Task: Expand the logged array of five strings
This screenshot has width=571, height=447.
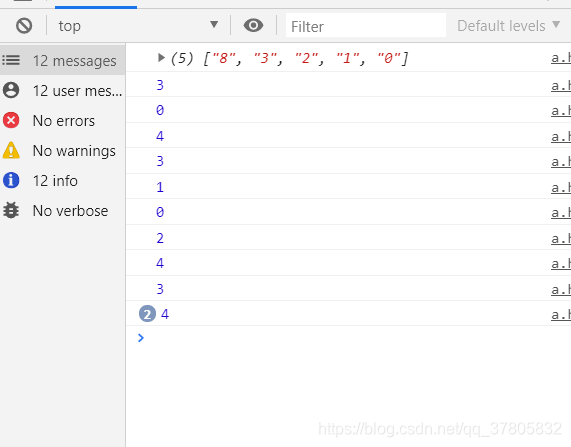Action: (161, 58)
